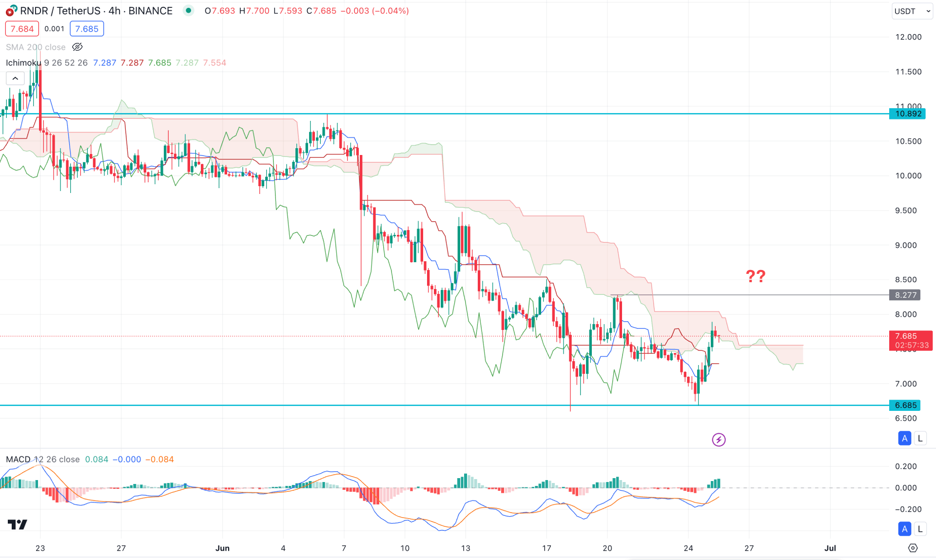Click the spread value 0.001
Image resolution: width=936 pixels, height=560 pixels.
pyautogui.click(x=54, y=29)
